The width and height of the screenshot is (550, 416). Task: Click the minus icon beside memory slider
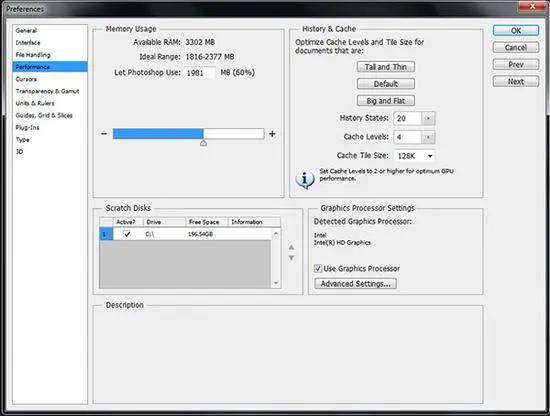tap(104, 134)
